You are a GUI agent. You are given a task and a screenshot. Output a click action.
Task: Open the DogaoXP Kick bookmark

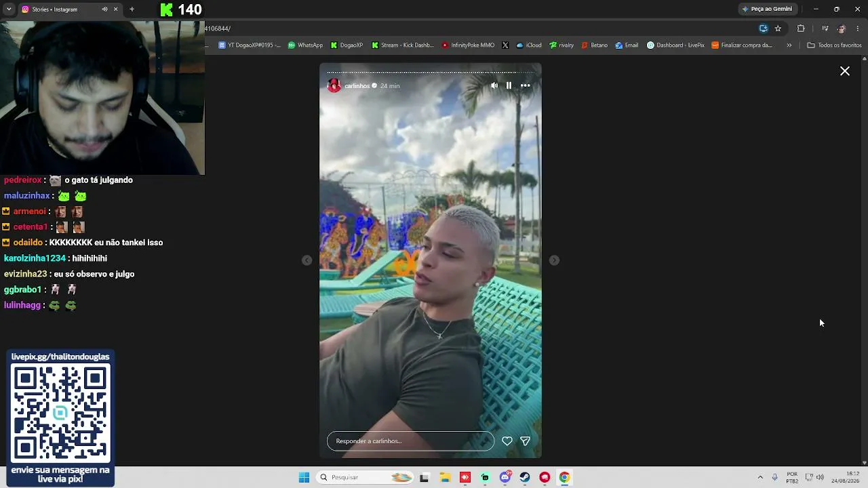click(347, 45)
